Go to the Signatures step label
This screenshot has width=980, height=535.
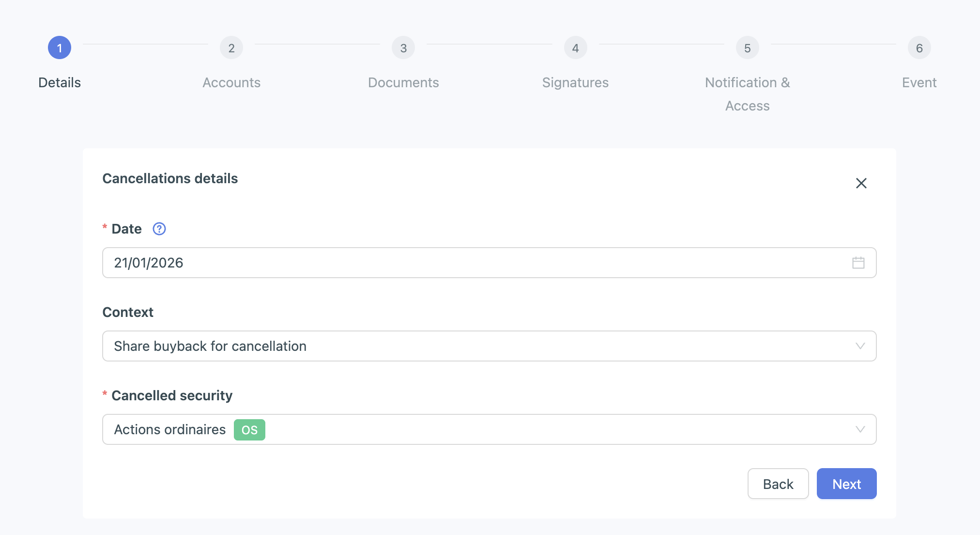point(575,82)
